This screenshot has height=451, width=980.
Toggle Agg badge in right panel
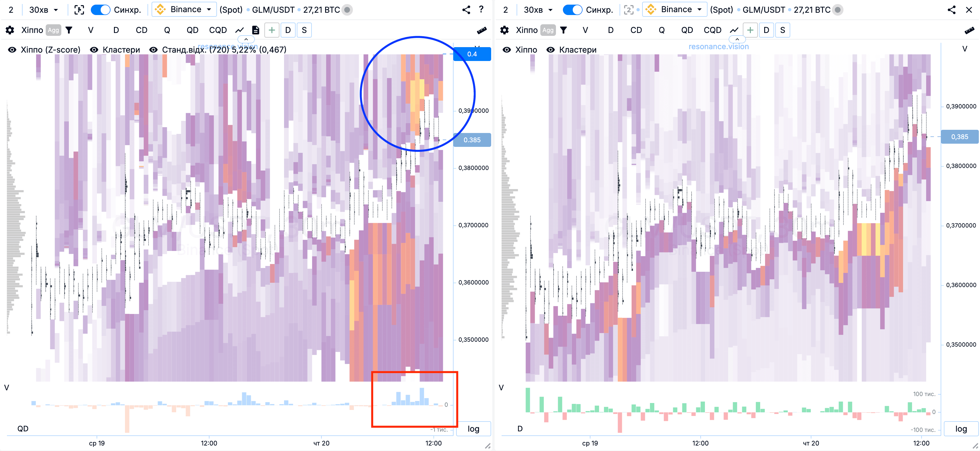[548, 30]
